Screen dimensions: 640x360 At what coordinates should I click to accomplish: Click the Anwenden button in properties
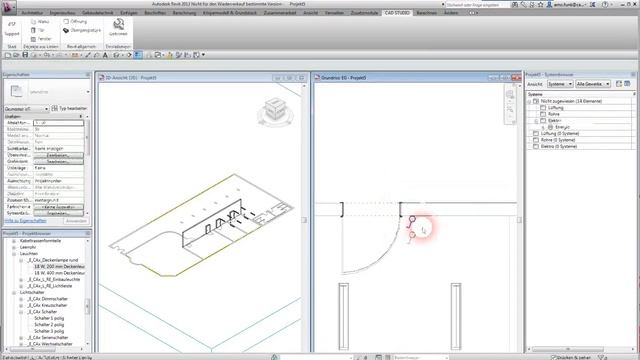point(76,221)
